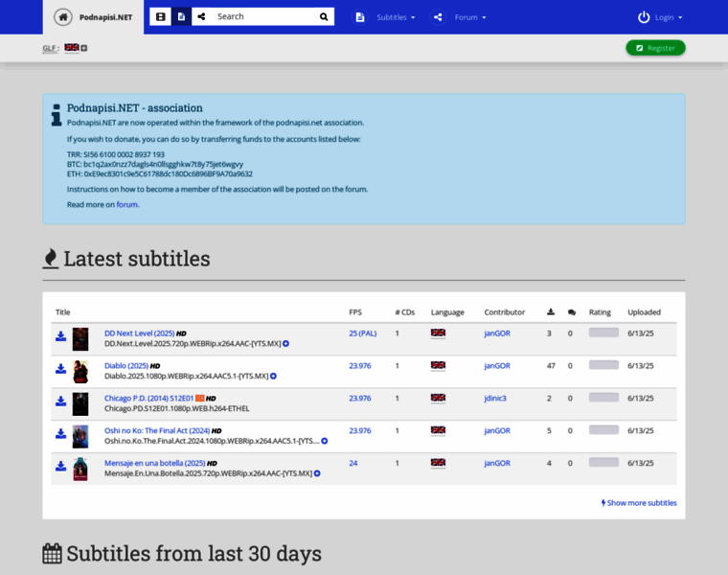Click English flag in Chicago P.D. row
Screen dimensions: 728x575
point(438,398)
